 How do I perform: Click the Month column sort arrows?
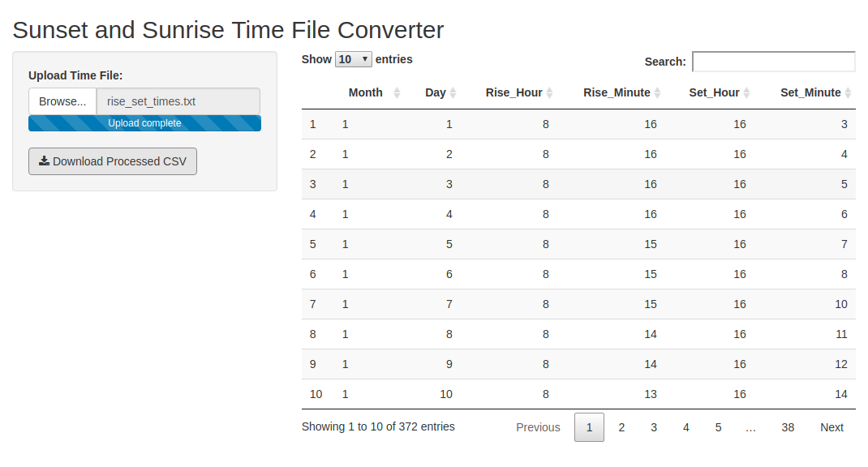tap(397, 93)
